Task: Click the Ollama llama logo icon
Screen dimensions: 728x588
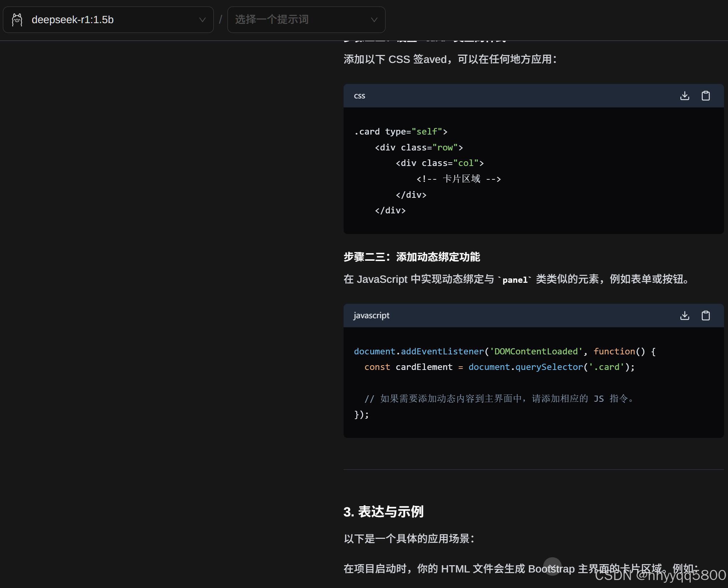Action: (x=17, y=20)
